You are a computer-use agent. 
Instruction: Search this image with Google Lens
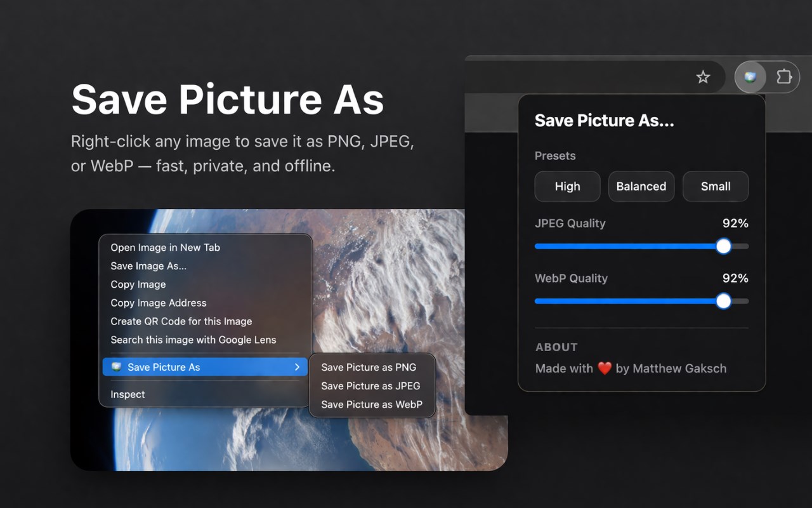193,340
